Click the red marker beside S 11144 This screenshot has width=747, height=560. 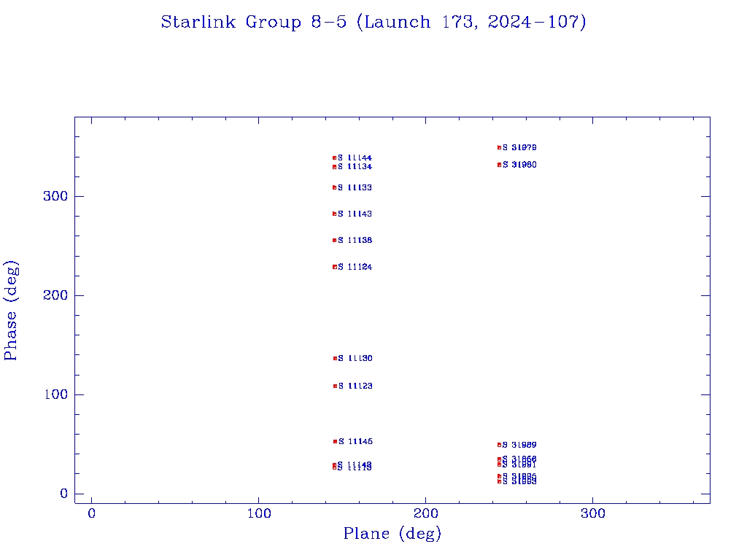(334, 157)
